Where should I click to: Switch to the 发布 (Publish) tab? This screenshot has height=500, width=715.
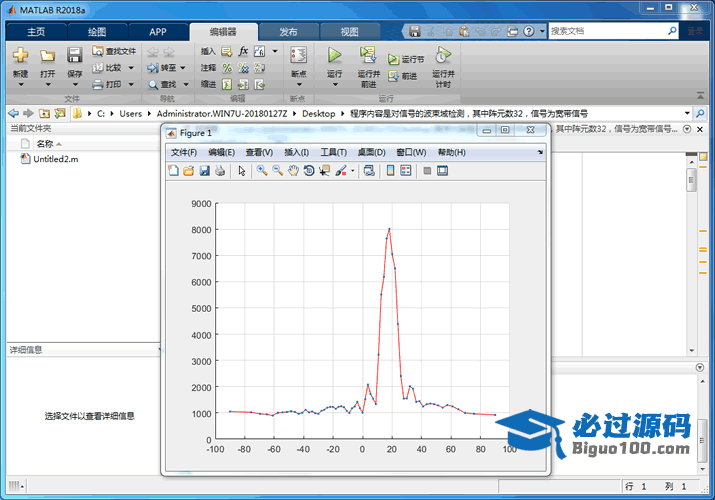[x=288, y=32]
